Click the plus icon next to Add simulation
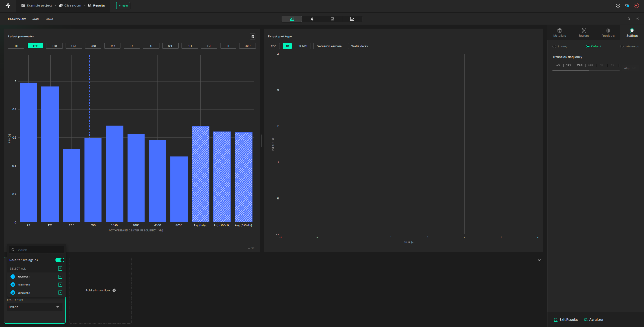 (114, 290)
